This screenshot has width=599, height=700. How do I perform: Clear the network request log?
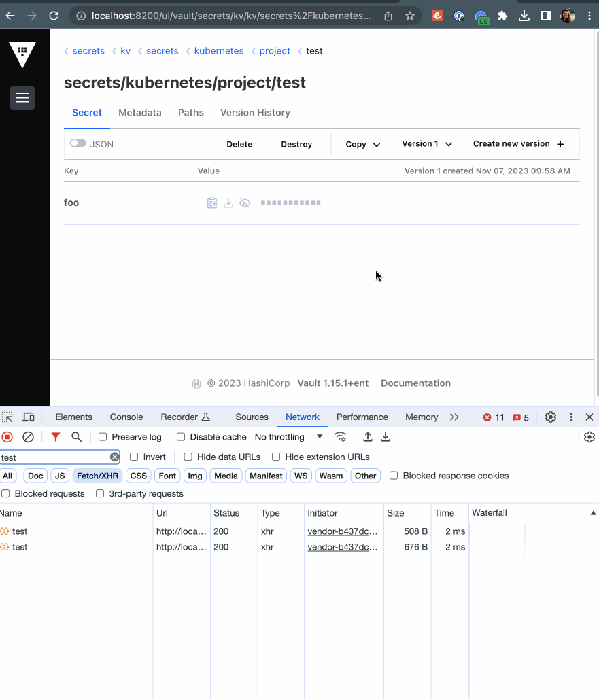[27, 437]
